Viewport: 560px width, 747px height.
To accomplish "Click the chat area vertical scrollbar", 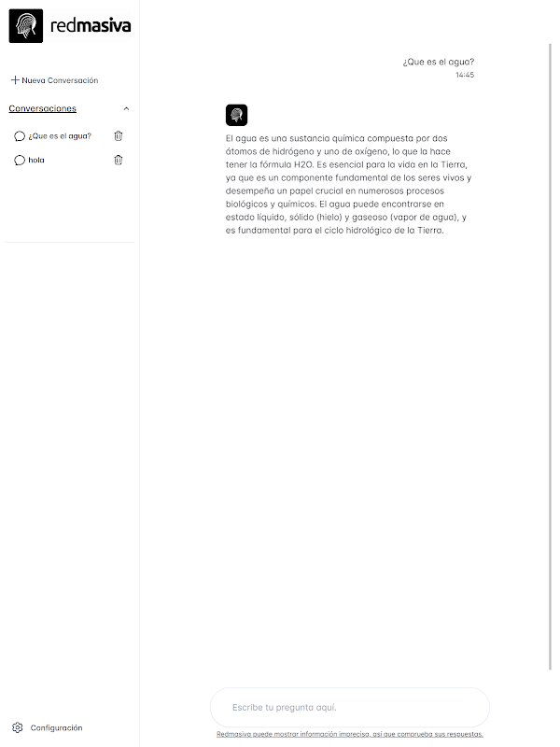I will coord(550,357).
